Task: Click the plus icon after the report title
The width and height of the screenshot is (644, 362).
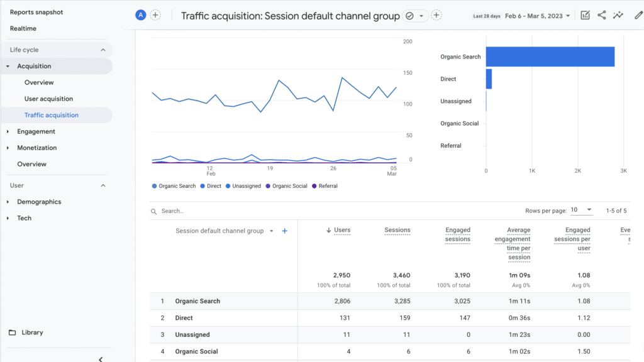Action: pos(436,16)
